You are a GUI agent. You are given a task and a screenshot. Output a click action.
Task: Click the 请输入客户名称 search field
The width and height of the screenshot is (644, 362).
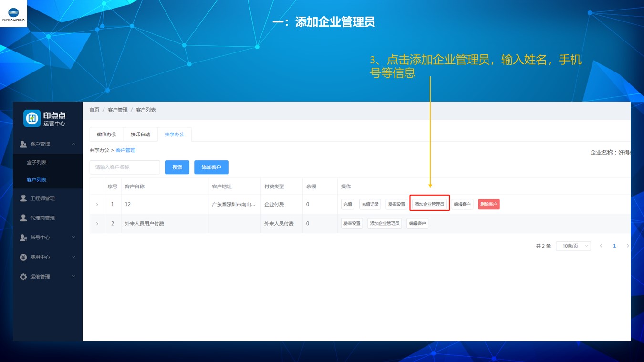coord(125,167)
